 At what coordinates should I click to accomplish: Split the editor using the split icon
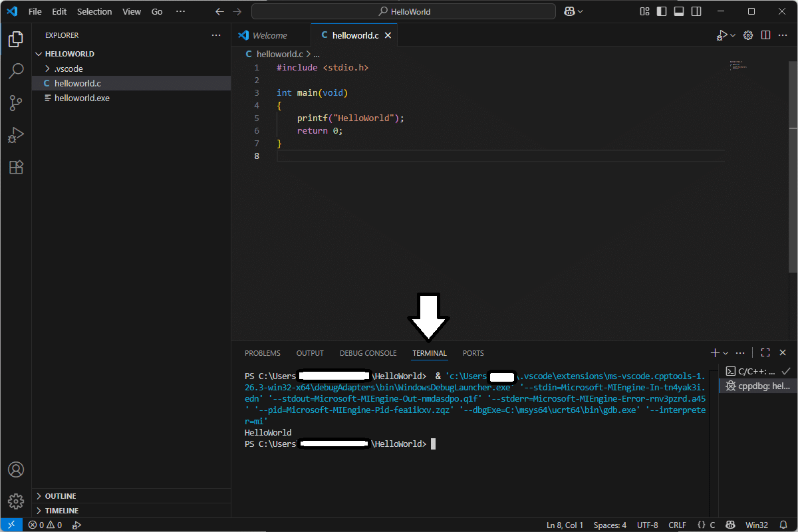coord(765,35)
